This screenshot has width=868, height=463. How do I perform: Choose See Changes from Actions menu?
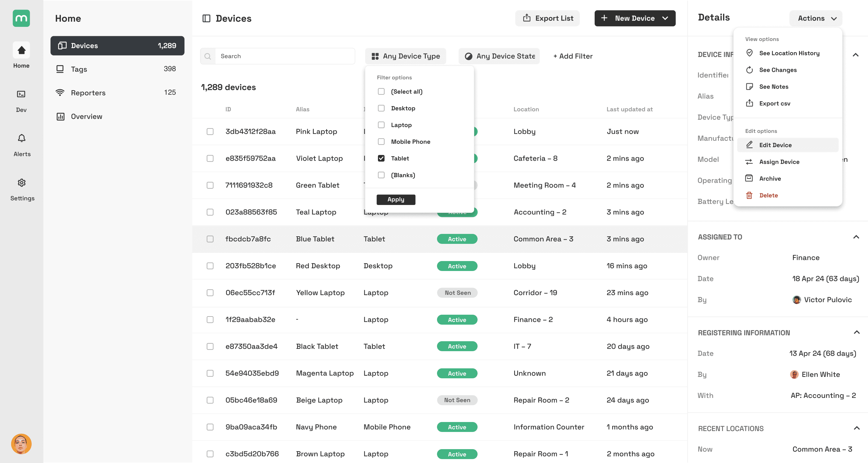pyautogui.click(x=788, y=70)
